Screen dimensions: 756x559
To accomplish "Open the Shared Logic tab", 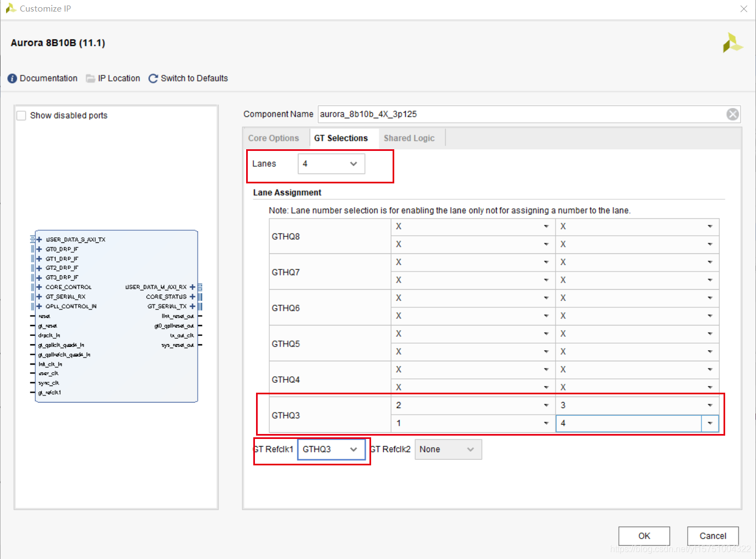I will [409, 138].
